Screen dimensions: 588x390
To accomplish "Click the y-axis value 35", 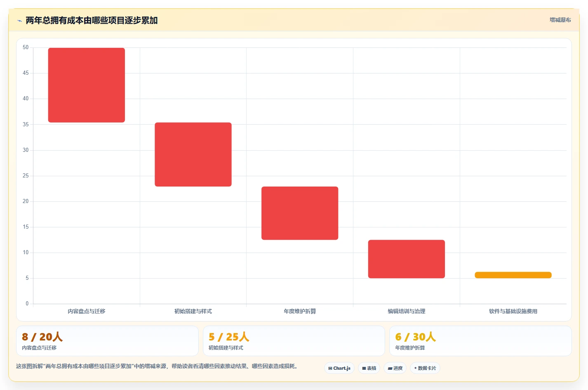I will 26,124.
